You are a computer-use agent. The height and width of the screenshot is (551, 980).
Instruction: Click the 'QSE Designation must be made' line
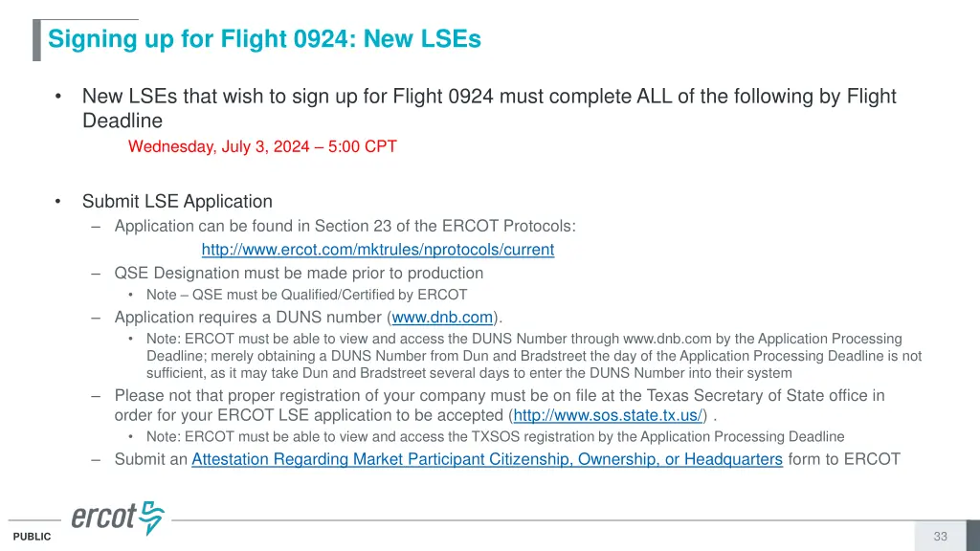299,273
